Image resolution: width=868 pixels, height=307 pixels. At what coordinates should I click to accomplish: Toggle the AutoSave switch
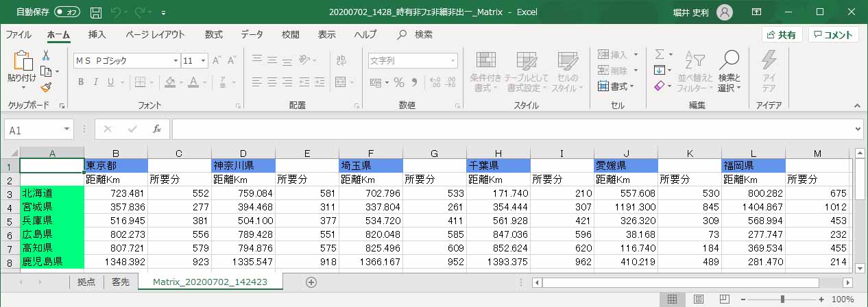[67, 12]
